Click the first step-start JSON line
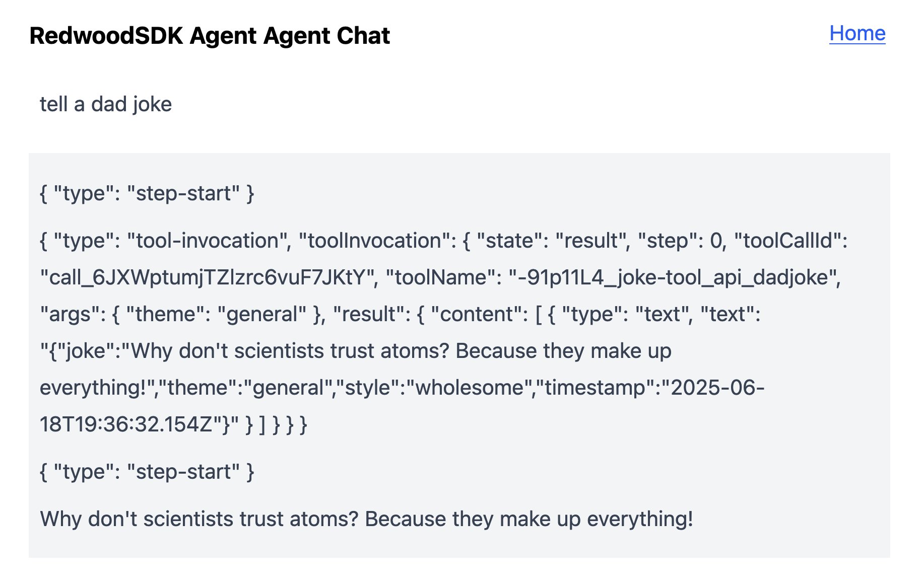924x588 pixels. point(147,193)
